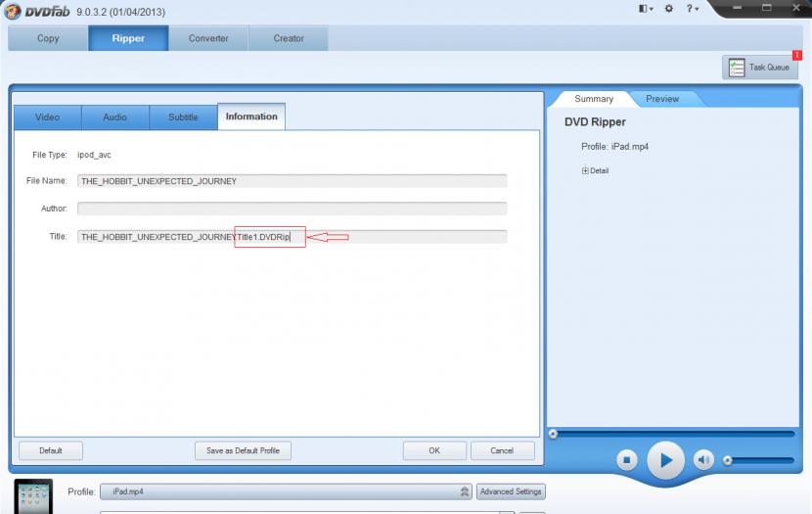Switch to the Converter tab

pos(208,38)
